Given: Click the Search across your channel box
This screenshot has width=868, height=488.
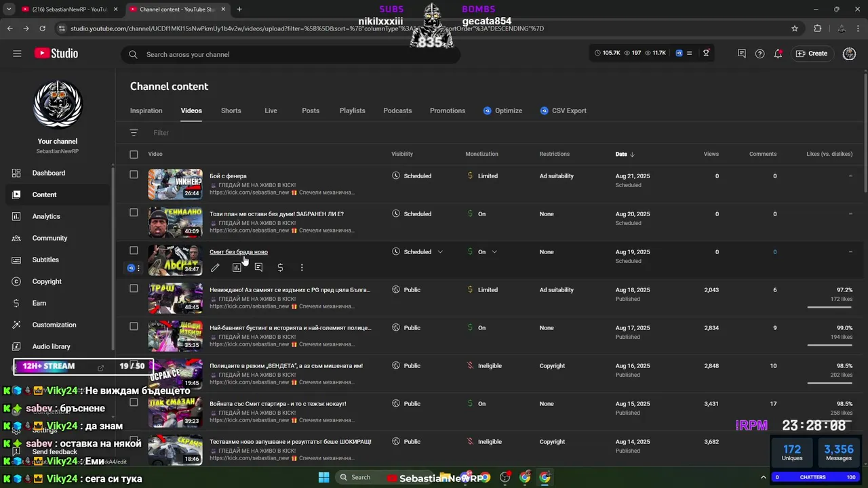Looking at the screenshot, I should 291,54.
